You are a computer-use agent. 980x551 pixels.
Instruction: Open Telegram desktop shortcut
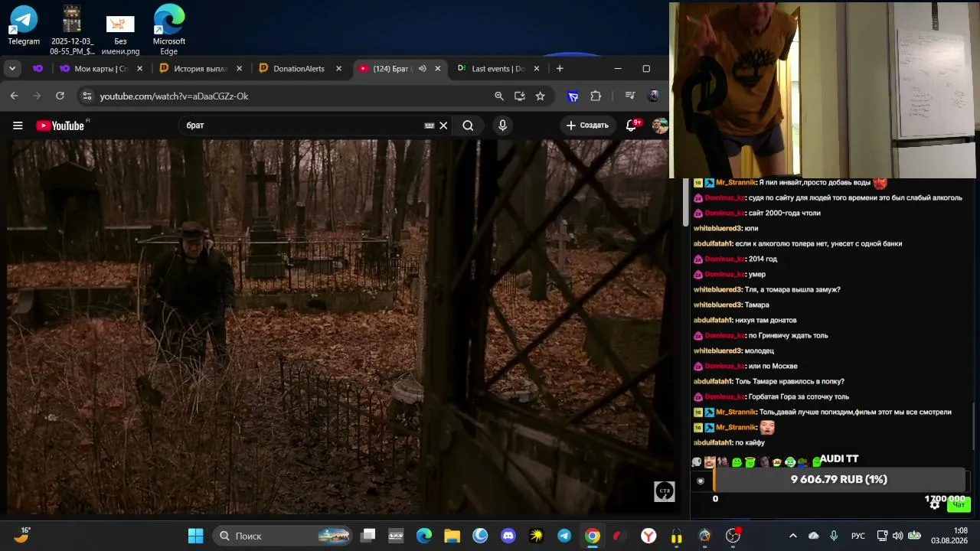click(24, 26)
